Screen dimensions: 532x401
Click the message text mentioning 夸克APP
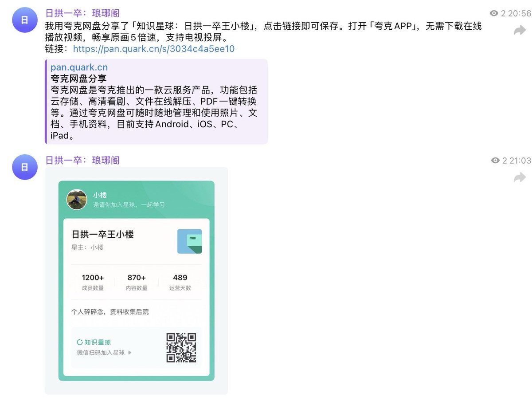tap(263, 31)
